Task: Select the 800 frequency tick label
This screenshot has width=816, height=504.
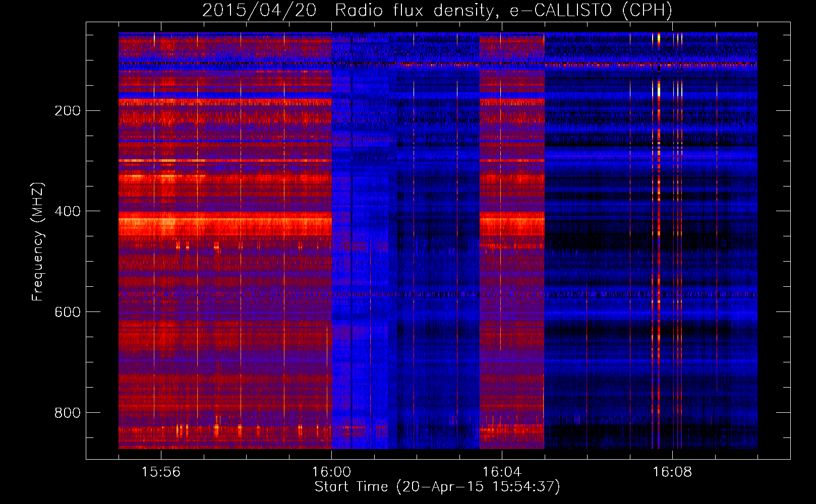Action: click(68, 413)
